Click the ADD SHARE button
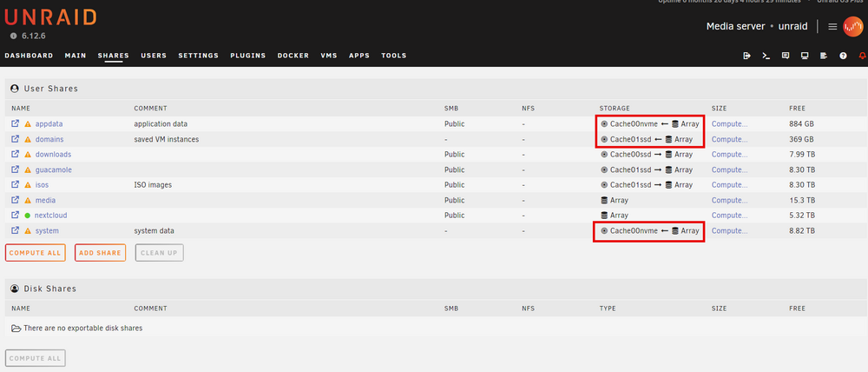The image size is (868, 372). pos(100,253)
